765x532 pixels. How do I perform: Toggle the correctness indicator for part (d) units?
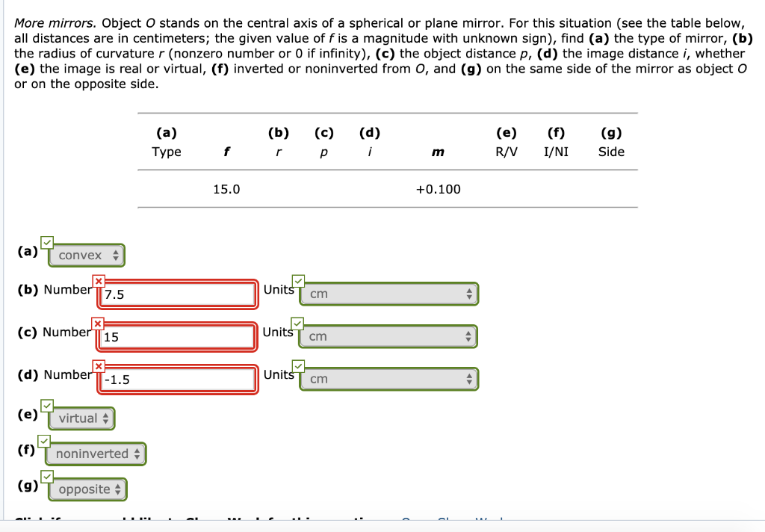click(x=299, y=365)
